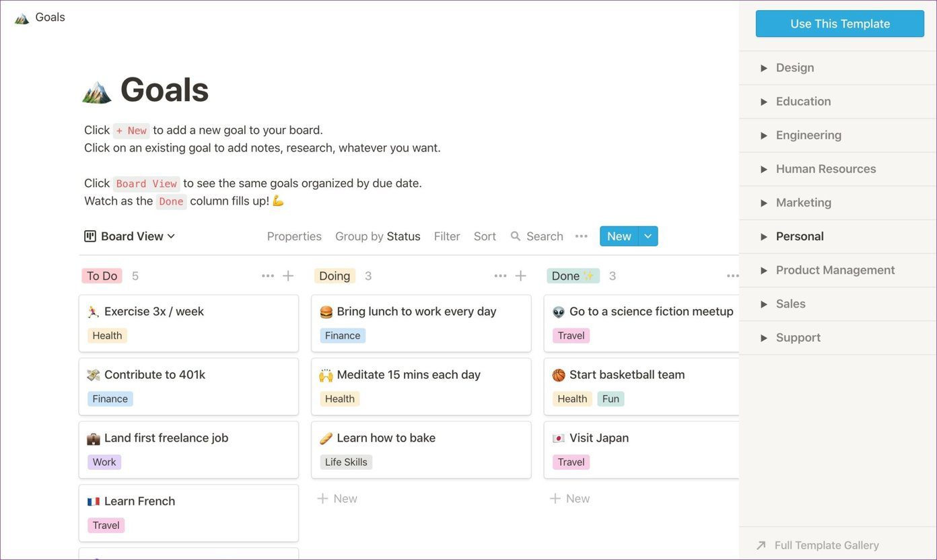Open the Doing column options menu
Screen dimensions: 937x560
[x=500, y=276]
